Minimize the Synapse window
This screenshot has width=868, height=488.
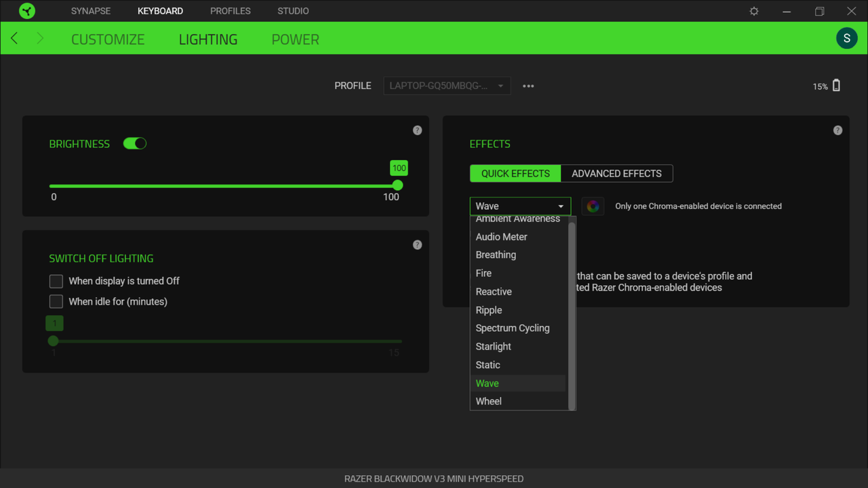pyautogui.click(x=787, y=11)
